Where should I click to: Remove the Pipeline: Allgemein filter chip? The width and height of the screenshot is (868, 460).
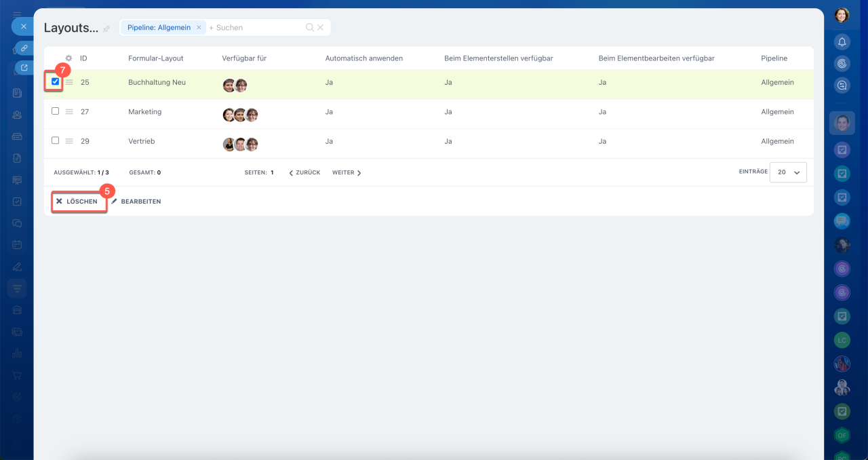[x=199, y=28]
